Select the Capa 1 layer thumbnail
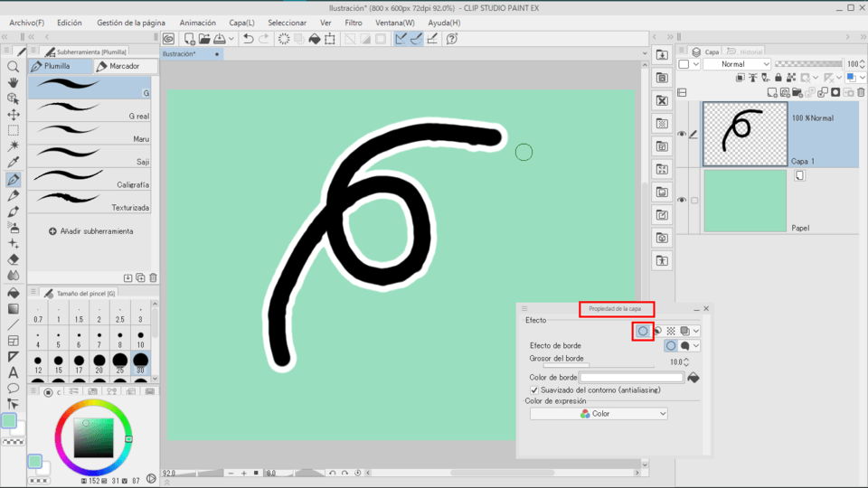The width and height of the screenshot is (868, 488). (x=745, y=134)
